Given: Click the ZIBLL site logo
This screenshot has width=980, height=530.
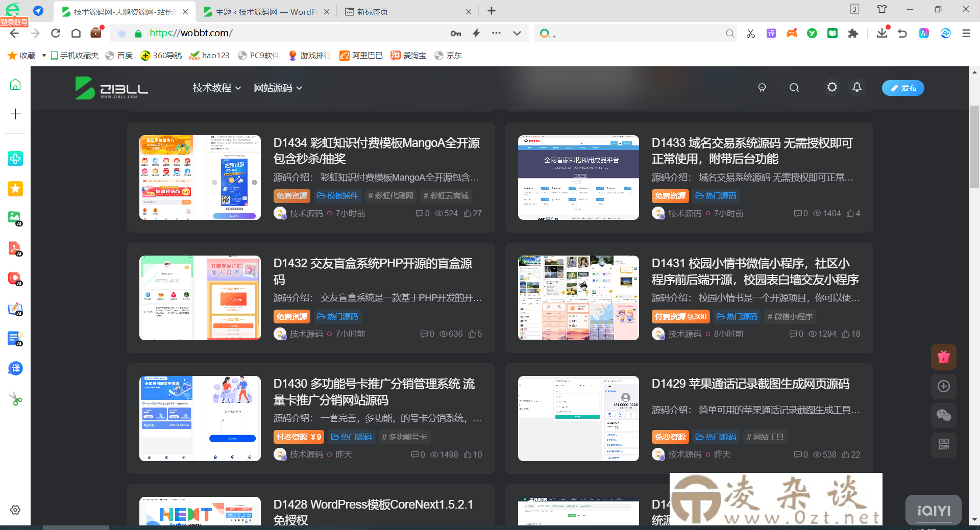Looking at the screenshot, I should pos(112,88).
